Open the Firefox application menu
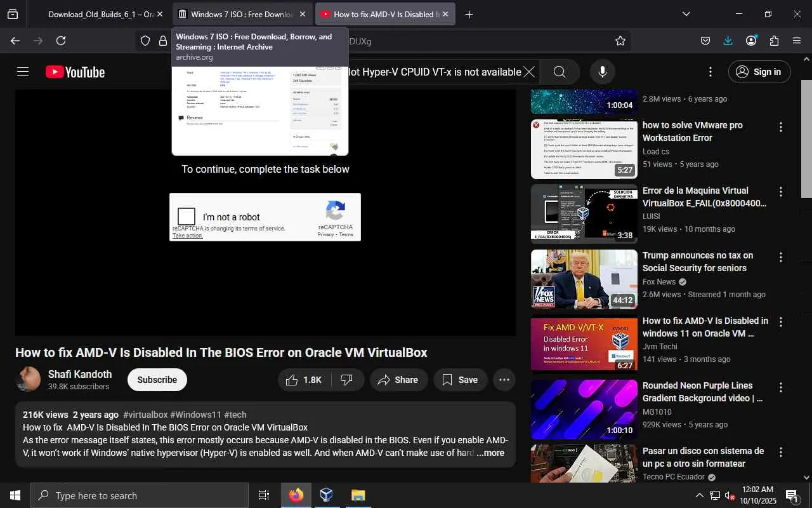This screenshot has width=812, height=508. pyautogui.click(x=797, y=41)
